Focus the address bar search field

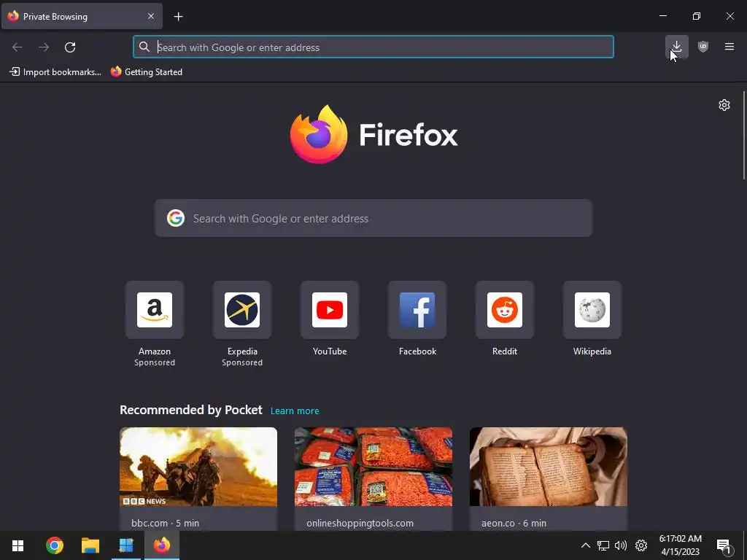pyautogui.click(x=373, y=47)
